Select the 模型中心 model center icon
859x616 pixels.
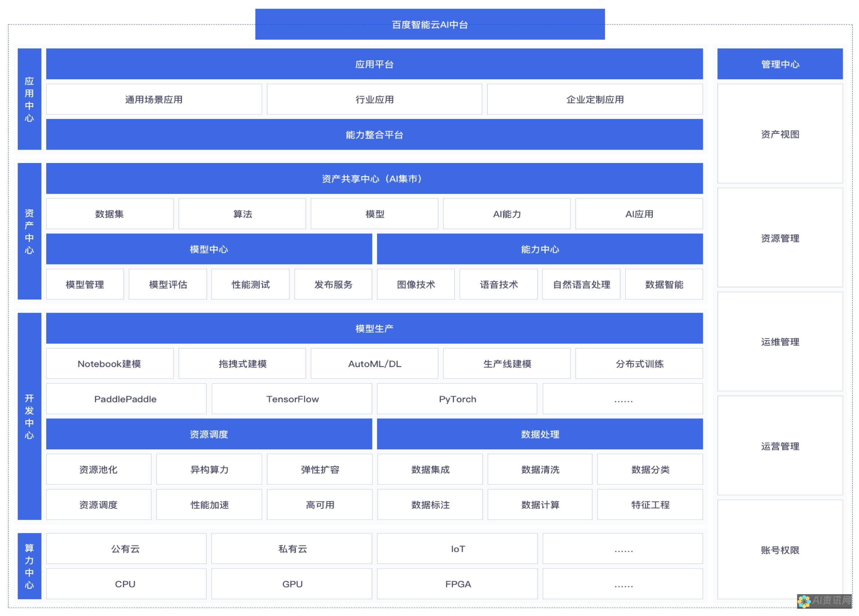click(208, 249)
